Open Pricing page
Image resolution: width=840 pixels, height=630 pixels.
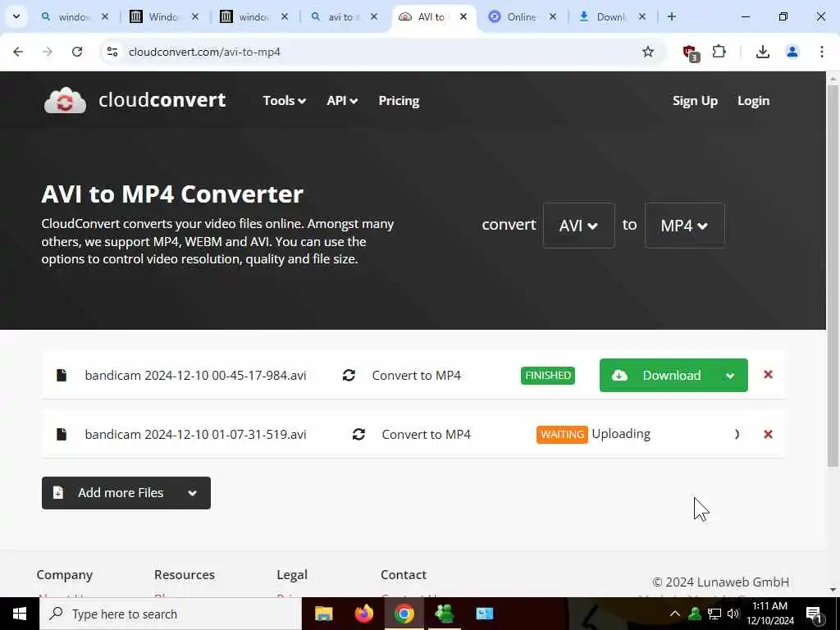[x=399, y=101]
